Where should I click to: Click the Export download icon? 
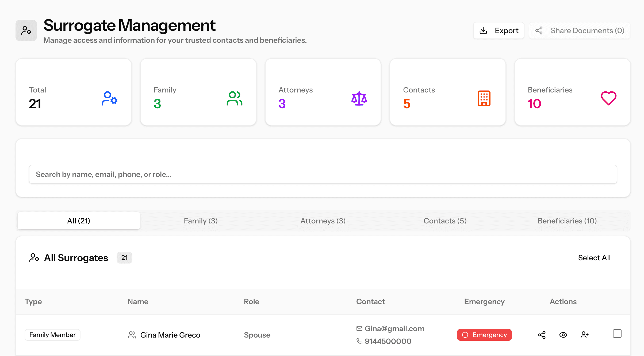tap(483, 30)
